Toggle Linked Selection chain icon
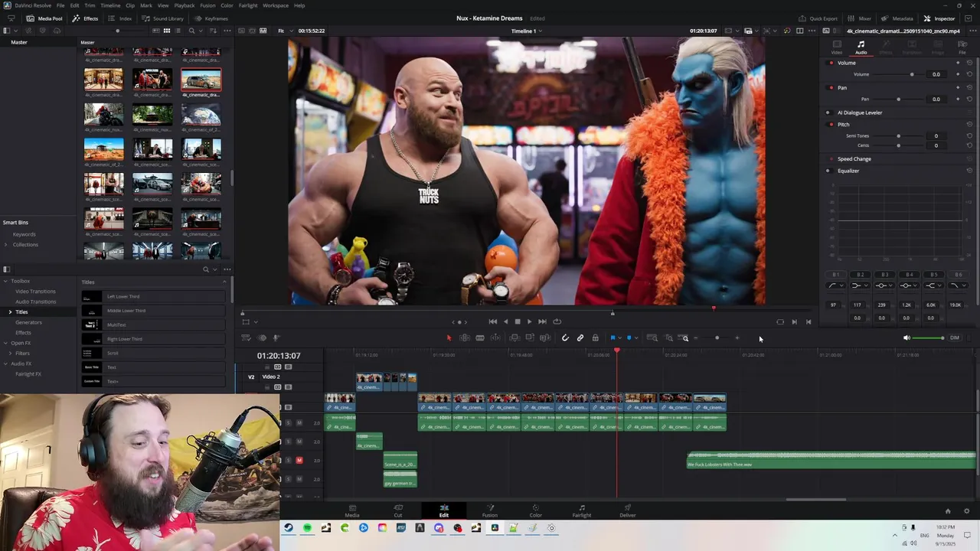The height and width of the screenshot is (551, 980). coord(580,337)
